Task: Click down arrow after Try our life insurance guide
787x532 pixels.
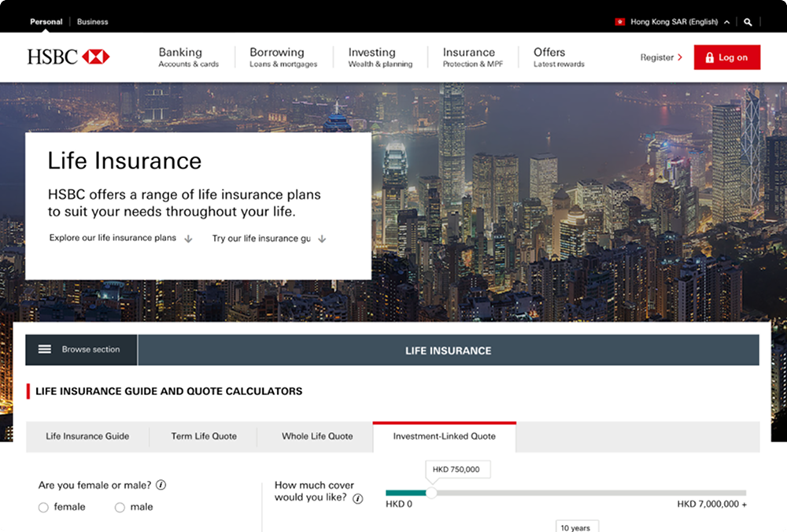Action: pyautogui.click(x=322, y=238)
